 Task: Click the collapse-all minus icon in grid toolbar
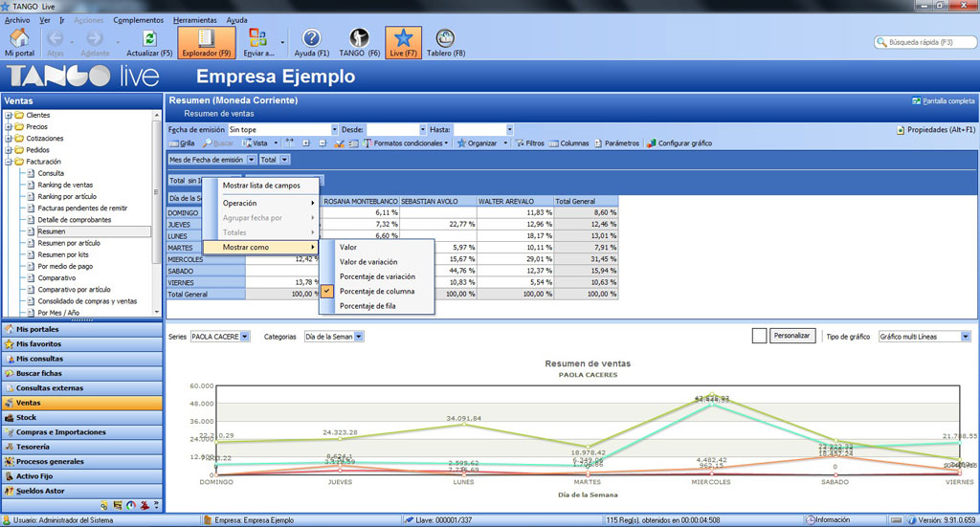323,143
